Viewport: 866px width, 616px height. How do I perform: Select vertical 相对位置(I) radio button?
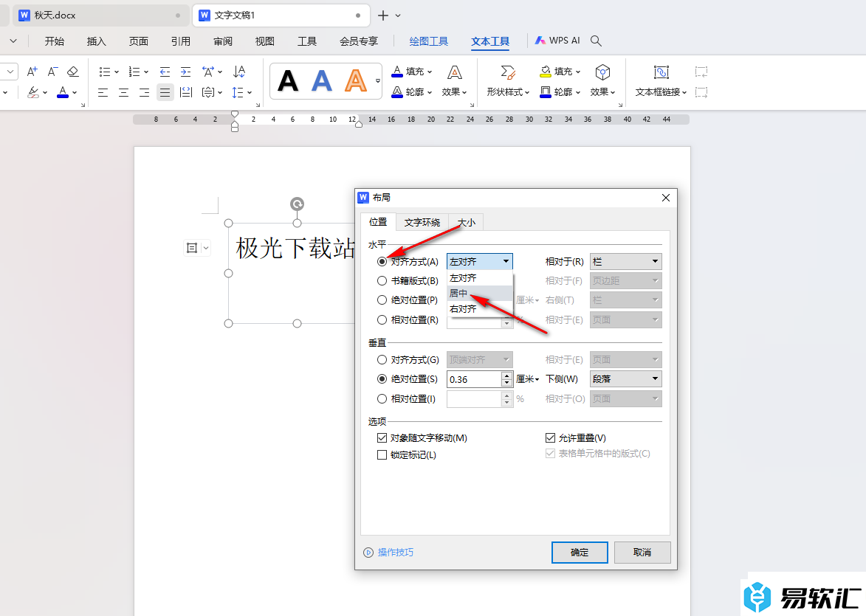pyautogui.click(x=382, y=398)
